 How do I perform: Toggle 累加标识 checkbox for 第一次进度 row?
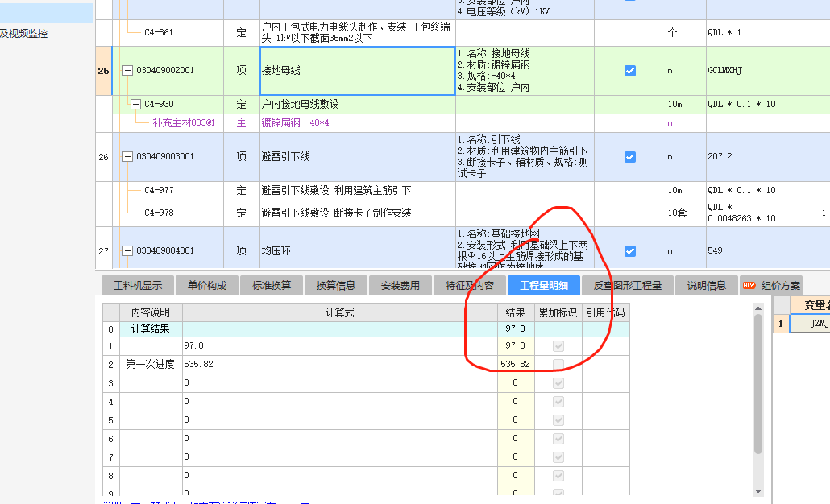point(558,365)
